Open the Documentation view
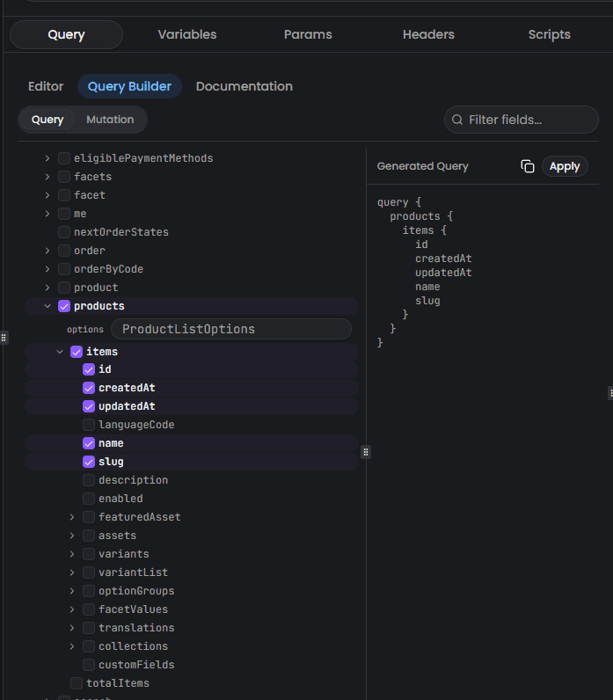 coord(244,86)
